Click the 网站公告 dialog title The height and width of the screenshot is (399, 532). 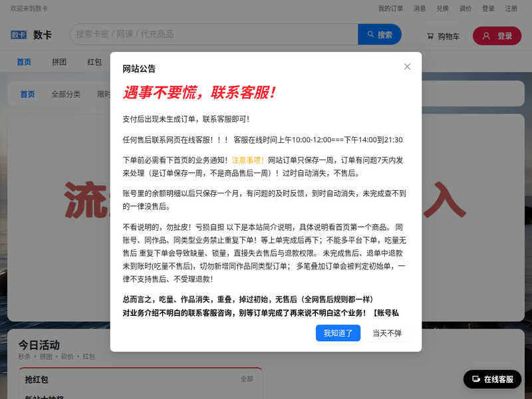coord(139,69)
